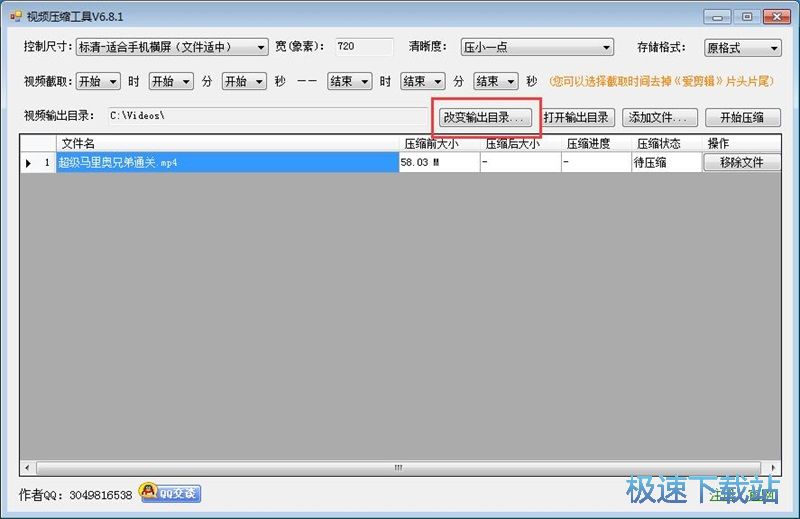Expand the end second 结束 dropdown
This screenshot has height=519, width=800.
495,81
